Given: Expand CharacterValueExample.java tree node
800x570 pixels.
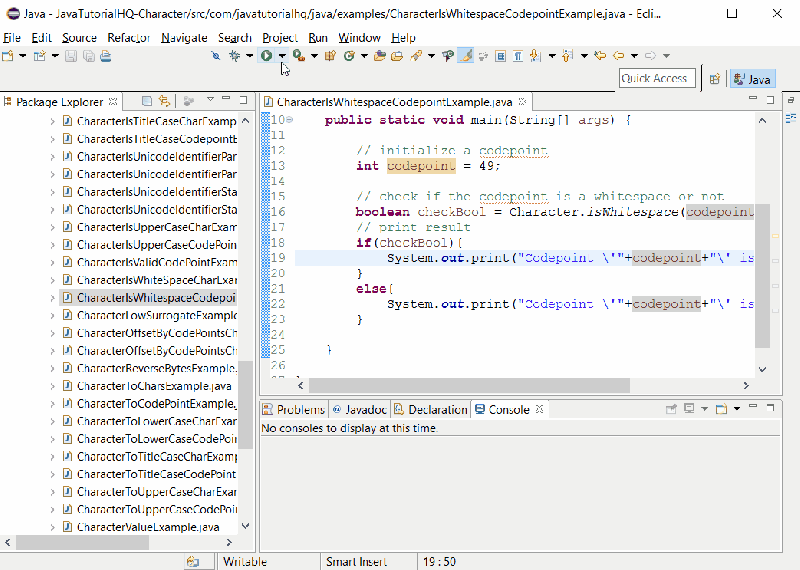Looking at the screenshot, I should coord(53,527).
